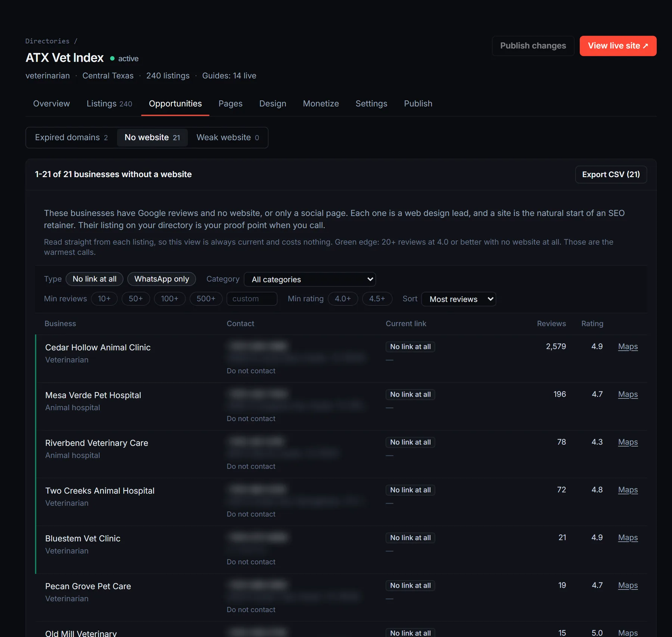Open Maps link for Bluestem Vet Clinic
Viewport: 672px width, 637px height.
pos(628,538)
